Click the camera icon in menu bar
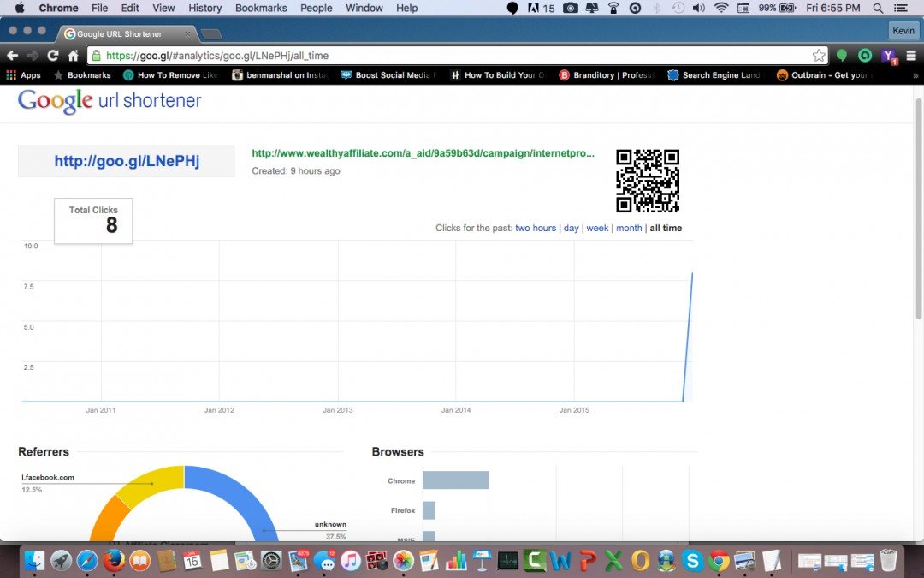Screen dimensions: 924x578 pos(571,9)
